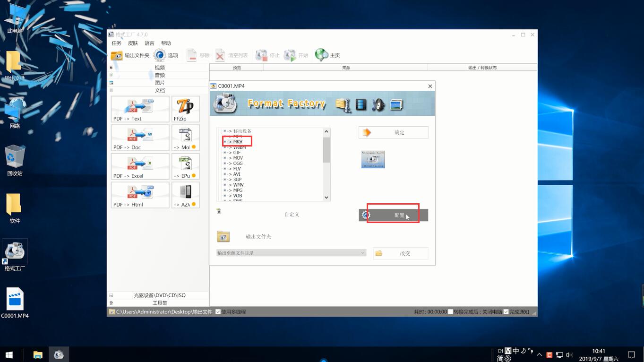Toggle 转换完成后关闭电脑 checkbox

pos(450,312)
